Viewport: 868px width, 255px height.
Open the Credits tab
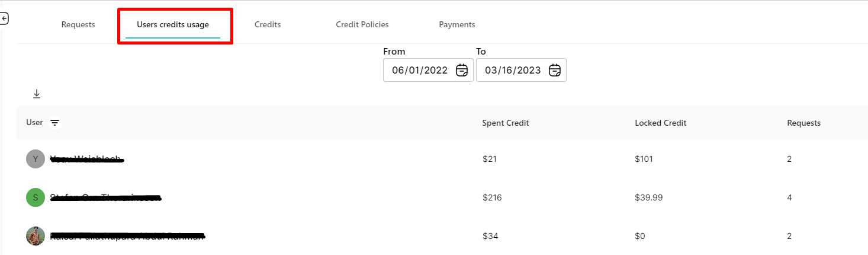(268, 25)
